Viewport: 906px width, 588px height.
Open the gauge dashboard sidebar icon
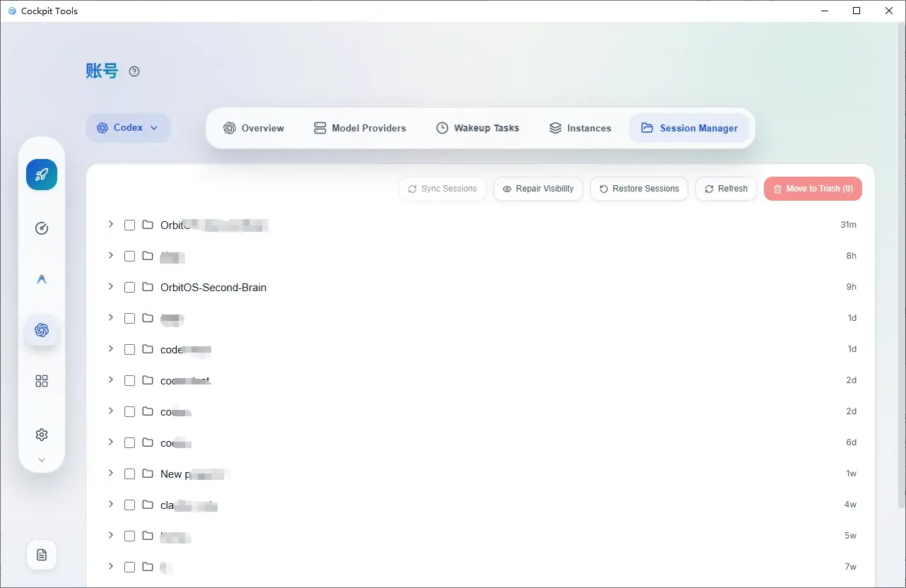[x=42, y=228]
